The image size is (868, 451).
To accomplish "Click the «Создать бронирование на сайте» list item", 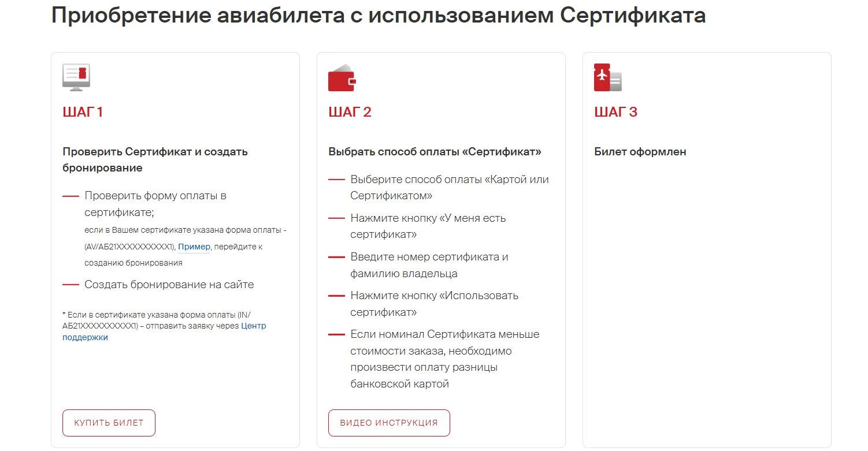I will click(x=169, y=284).
